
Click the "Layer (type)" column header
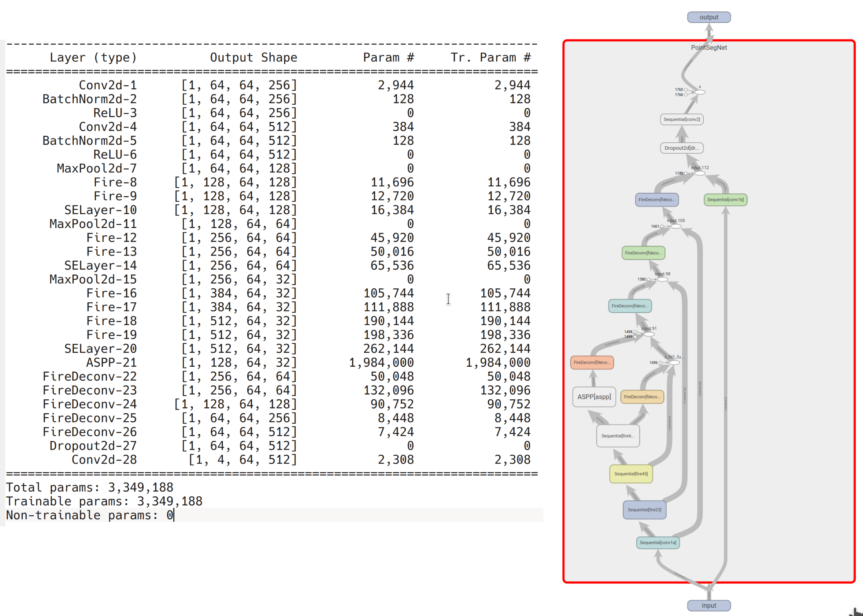coord(93,58)
